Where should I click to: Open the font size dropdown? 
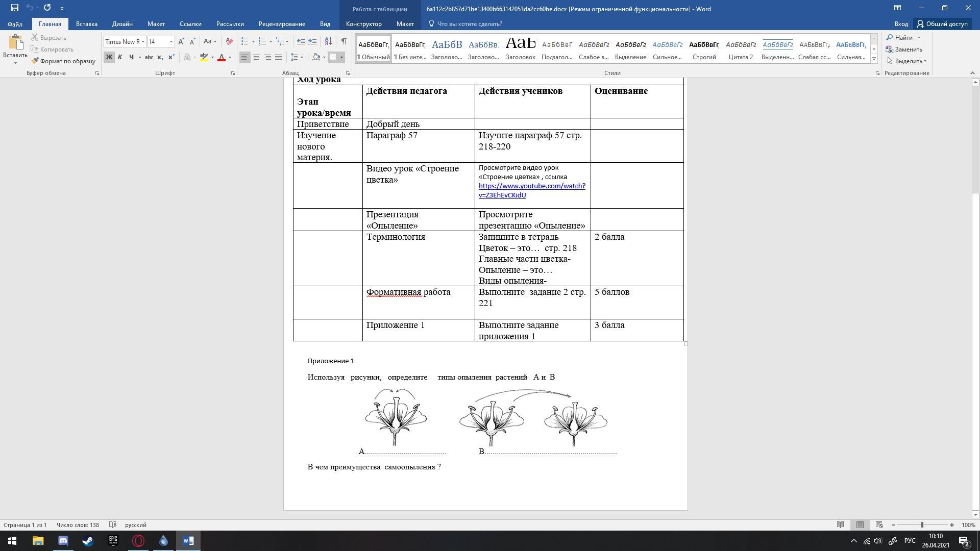click(x=171, y=42)
